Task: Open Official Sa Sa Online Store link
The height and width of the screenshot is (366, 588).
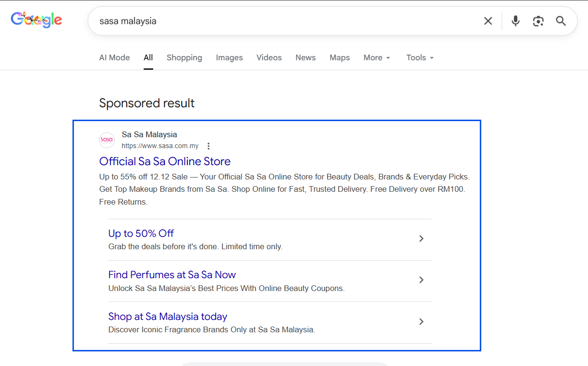Action: coord(165,161)
